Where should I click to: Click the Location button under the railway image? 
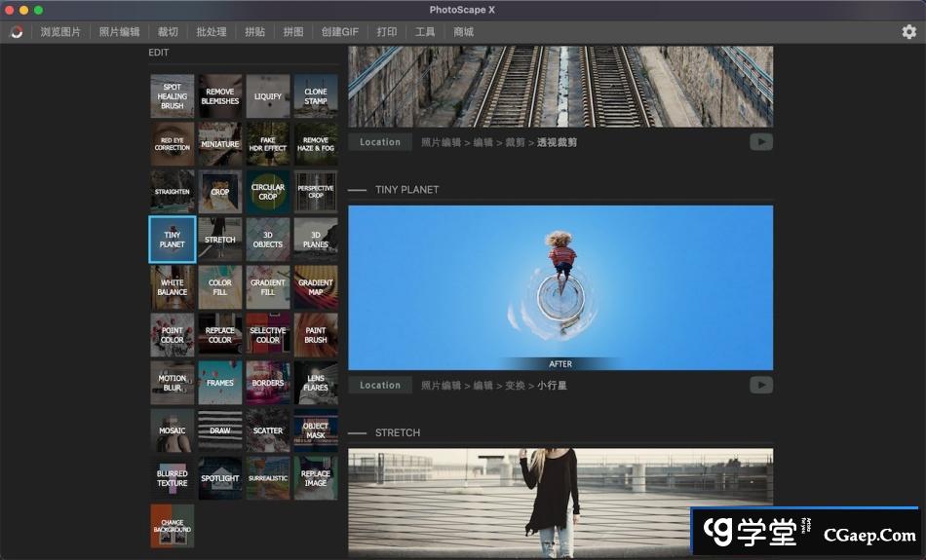(x=379, y=142)
